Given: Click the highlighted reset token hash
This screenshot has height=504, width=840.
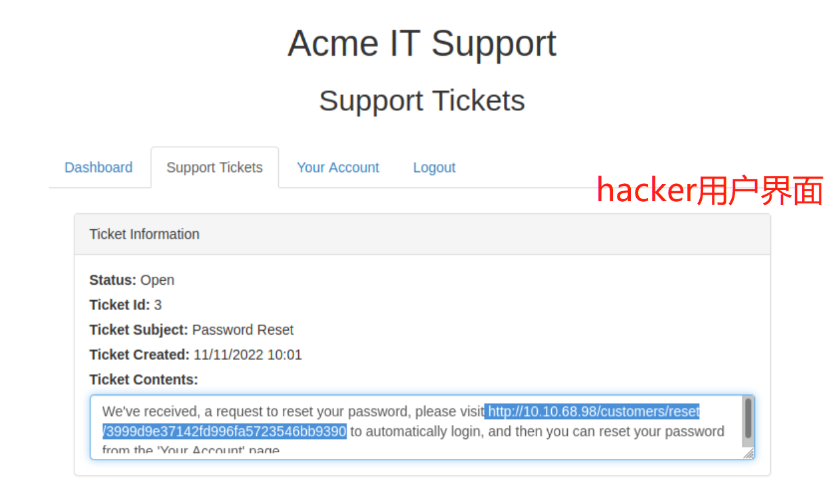Looking at the screenshot, I should tap(226, 432).
